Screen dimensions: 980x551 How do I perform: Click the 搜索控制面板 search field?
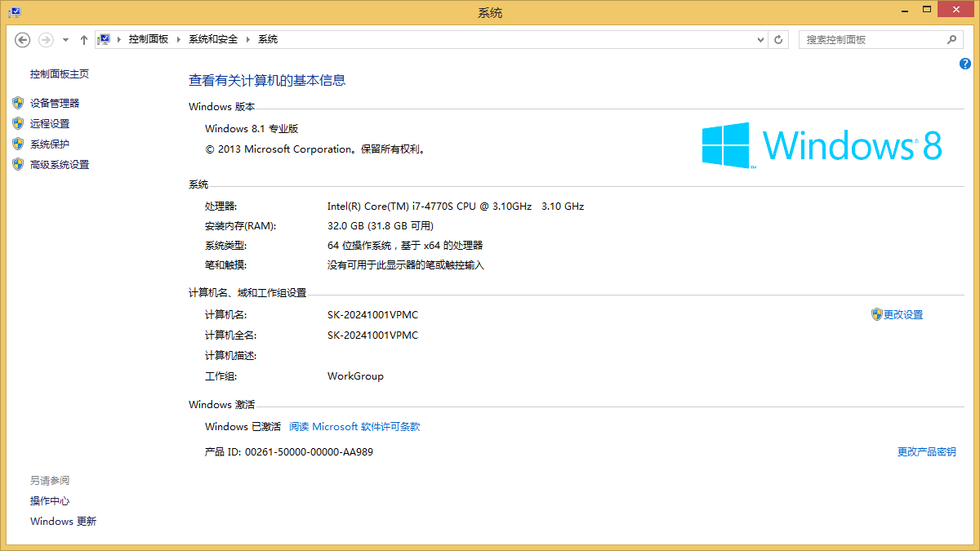coord(870,39)
